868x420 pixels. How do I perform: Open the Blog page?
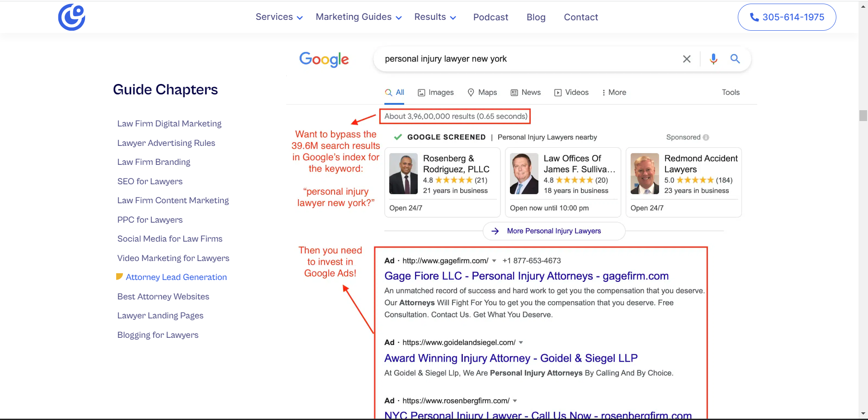click(536, 17)
